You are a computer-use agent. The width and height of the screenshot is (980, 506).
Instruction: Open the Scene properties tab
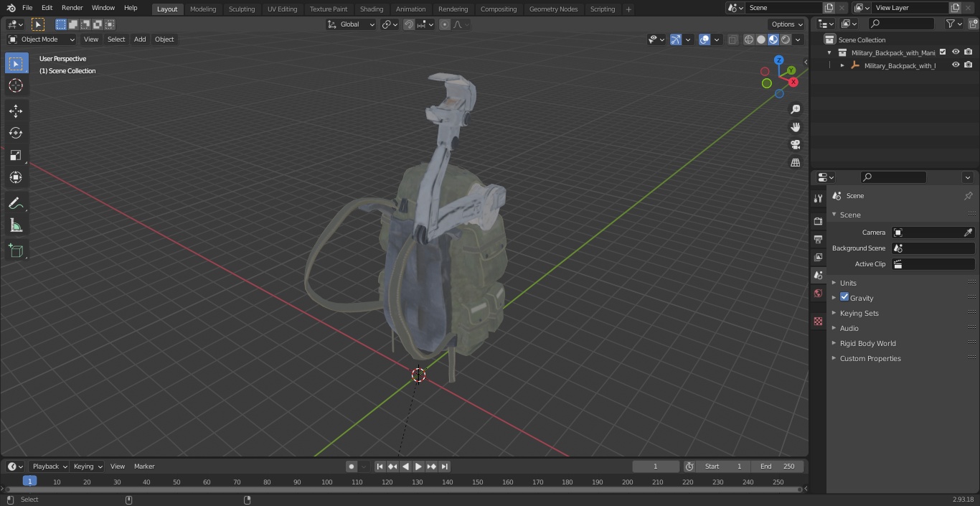point(818,275)
